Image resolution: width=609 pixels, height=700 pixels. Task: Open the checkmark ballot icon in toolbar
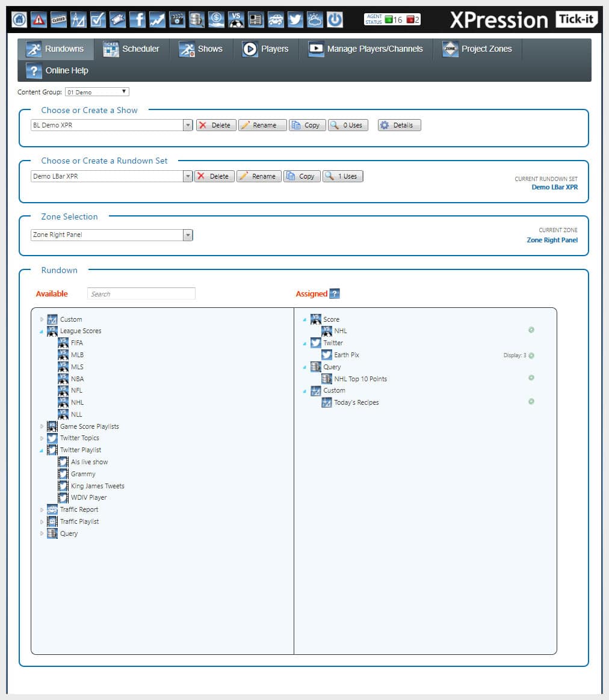tap(98, 20)
